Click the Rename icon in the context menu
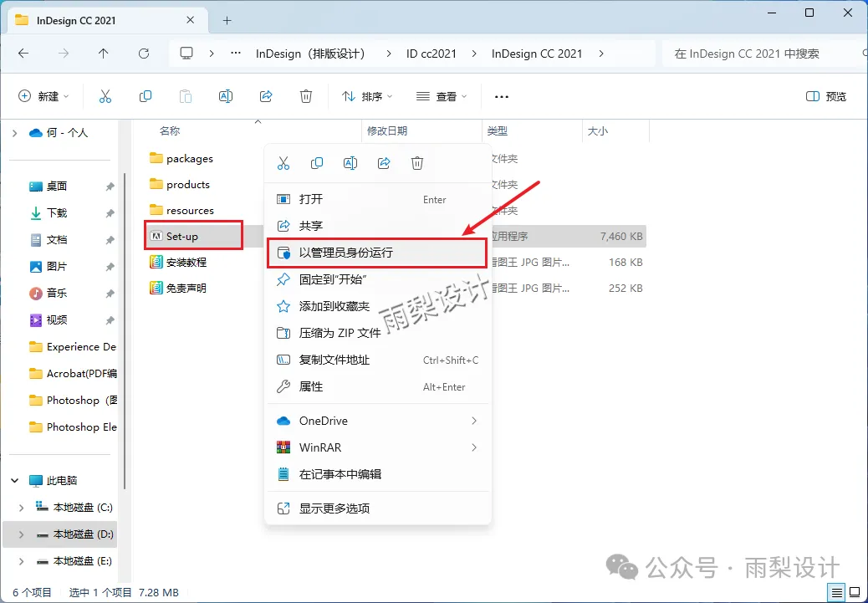 point(350,163)
